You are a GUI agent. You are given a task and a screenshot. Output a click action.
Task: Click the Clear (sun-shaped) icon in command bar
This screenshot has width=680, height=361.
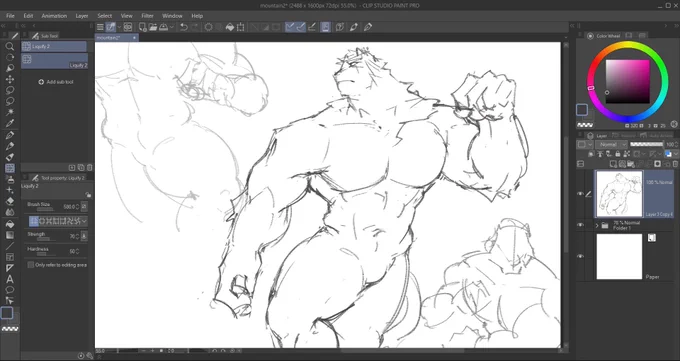click(x=209, y=27)
